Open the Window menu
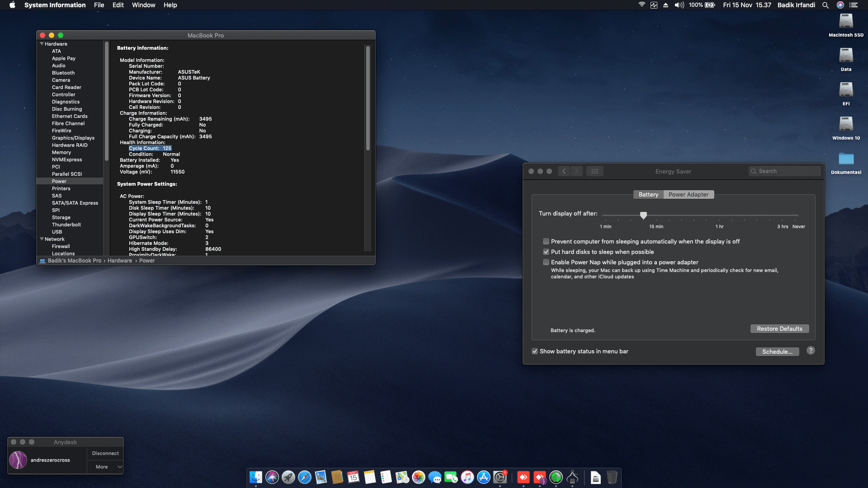This screenshot has height=488, width=868. [x=143, y=5]
